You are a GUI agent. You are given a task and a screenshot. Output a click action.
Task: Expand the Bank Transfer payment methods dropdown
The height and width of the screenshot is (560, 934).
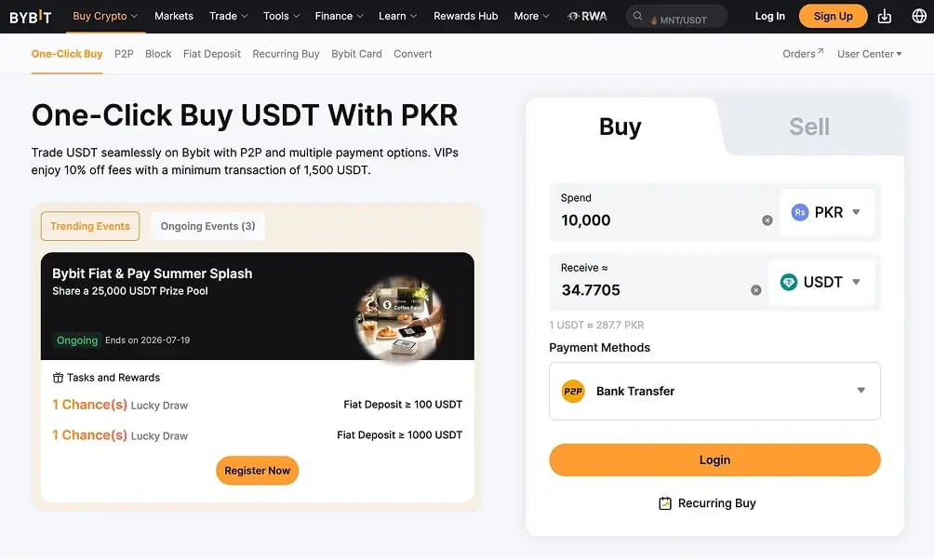click(714, 392)
